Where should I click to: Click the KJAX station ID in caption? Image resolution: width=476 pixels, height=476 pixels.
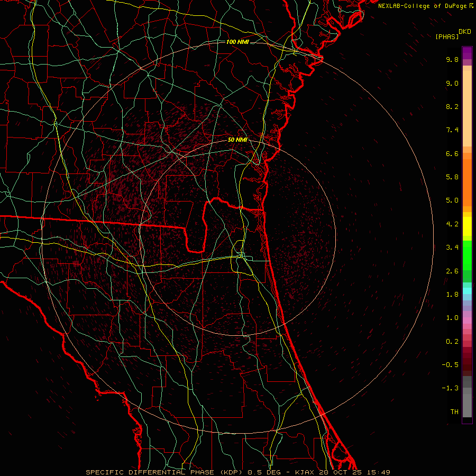306,472
